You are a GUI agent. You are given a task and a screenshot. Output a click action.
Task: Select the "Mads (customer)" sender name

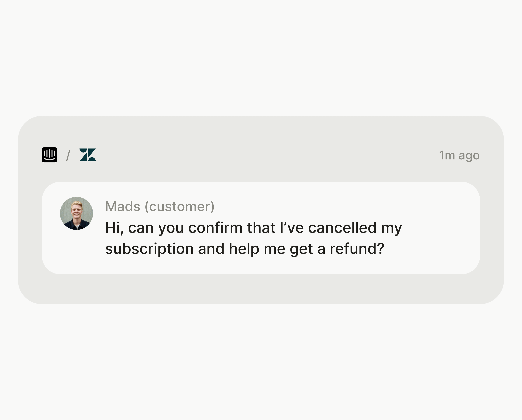tap(160, 206)
